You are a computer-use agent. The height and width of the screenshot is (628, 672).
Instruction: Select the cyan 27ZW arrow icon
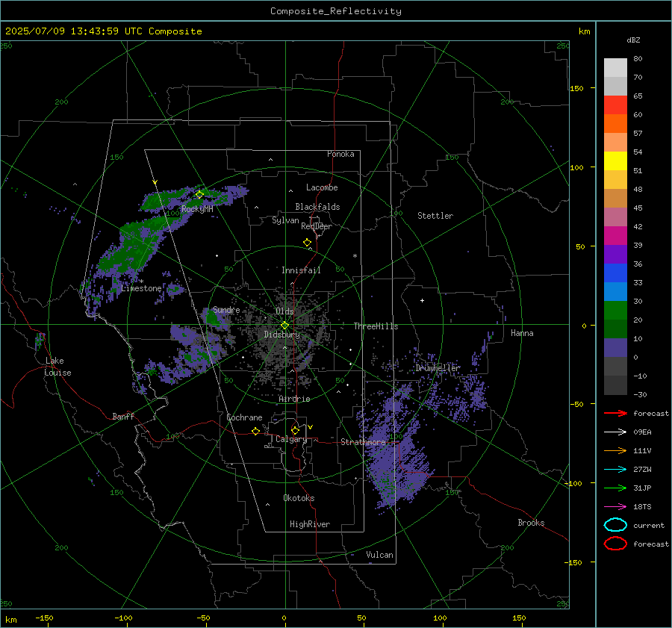(x=615, y=470)
